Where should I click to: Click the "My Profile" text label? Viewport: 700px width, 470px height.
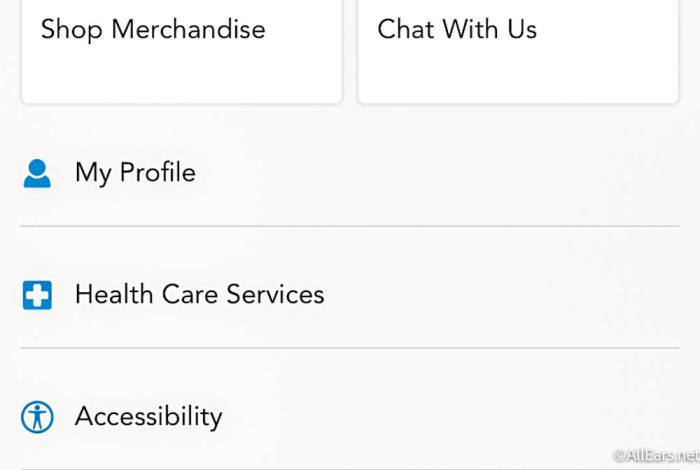pos(135,173)
